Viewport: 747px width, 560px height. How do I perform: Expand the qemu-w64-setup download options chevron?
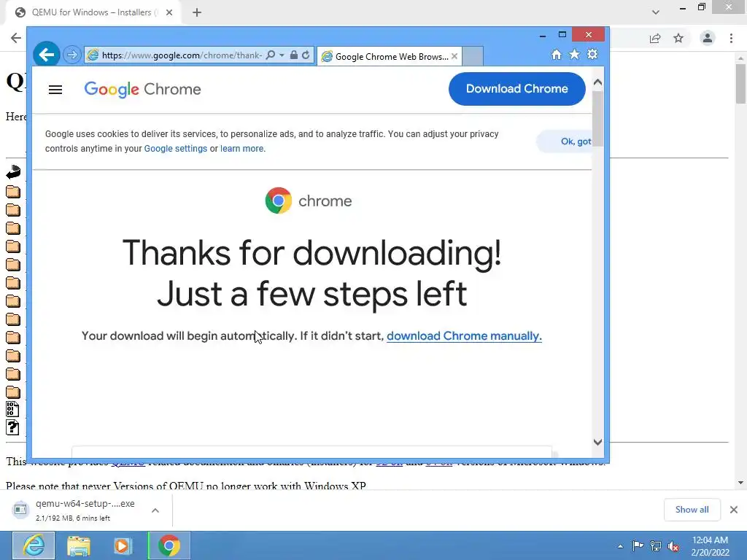point(155,510)
